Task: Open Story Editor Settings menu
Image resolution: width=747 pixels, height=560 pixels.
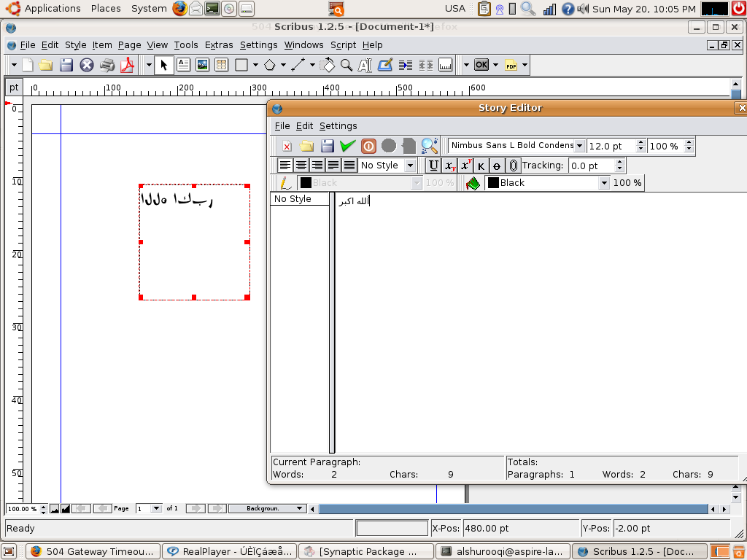Action: (338, 126)
